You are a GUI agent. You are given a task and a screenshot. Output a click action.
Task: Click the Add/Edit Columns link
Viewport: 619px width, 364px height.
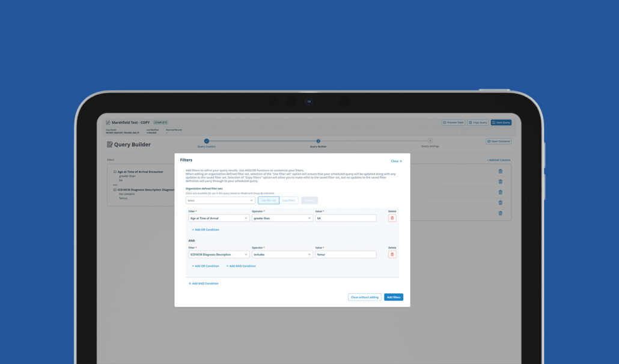click(499, 160)
